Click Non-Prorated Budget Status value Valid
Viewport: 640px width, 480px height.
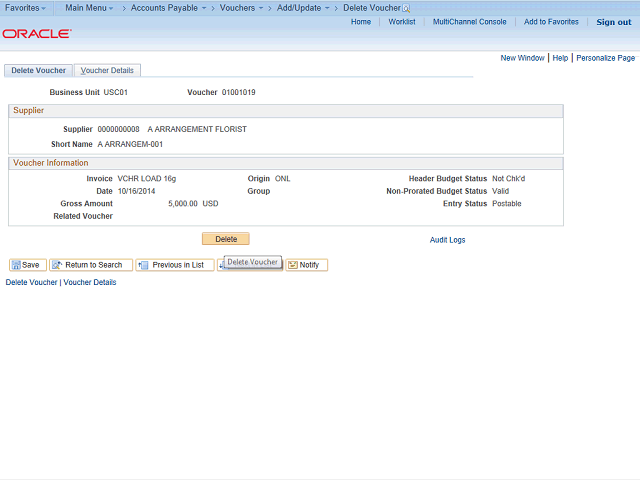500,191
